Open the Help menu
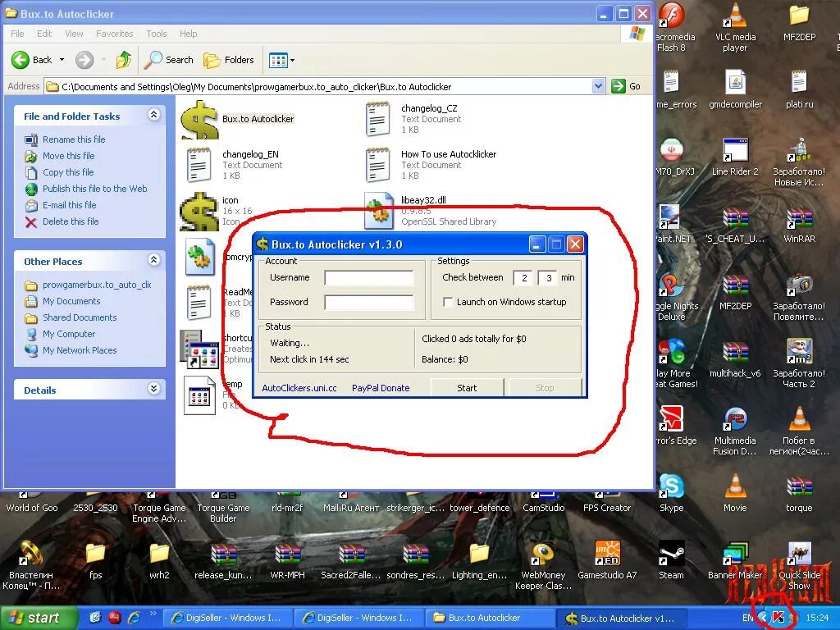840x630 pixels. coord(188,34)
